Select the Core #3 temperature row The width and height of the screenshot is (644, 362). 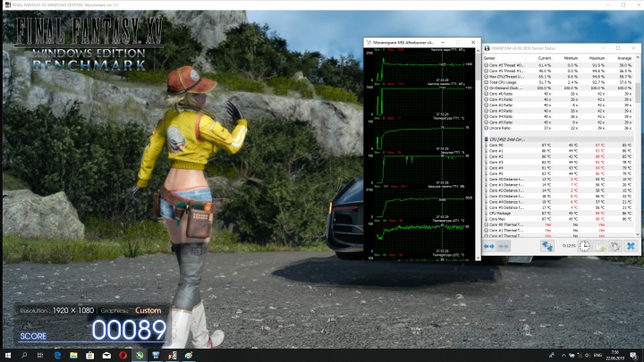(x=558, y=162)
